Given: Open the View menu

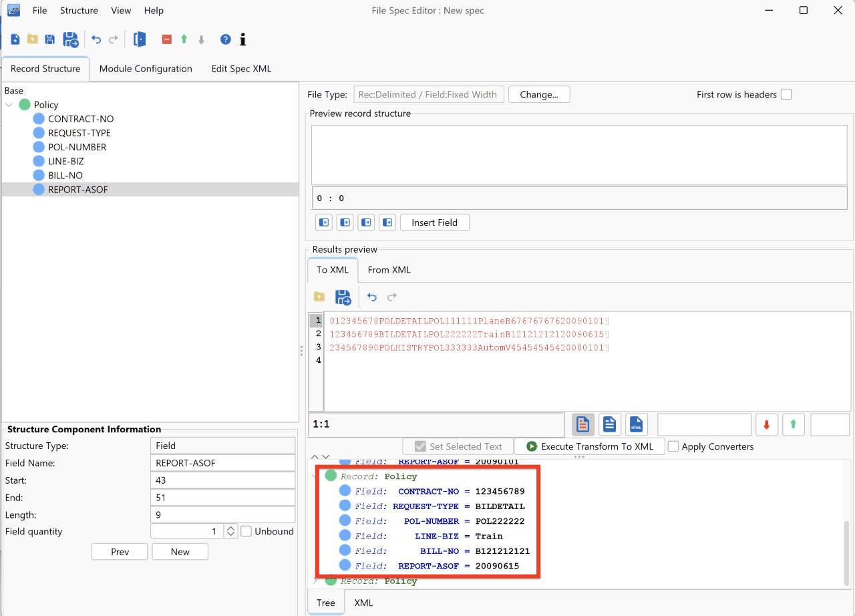Looking at the screenshot, I should pyautogui.click(x=121, y=10).
